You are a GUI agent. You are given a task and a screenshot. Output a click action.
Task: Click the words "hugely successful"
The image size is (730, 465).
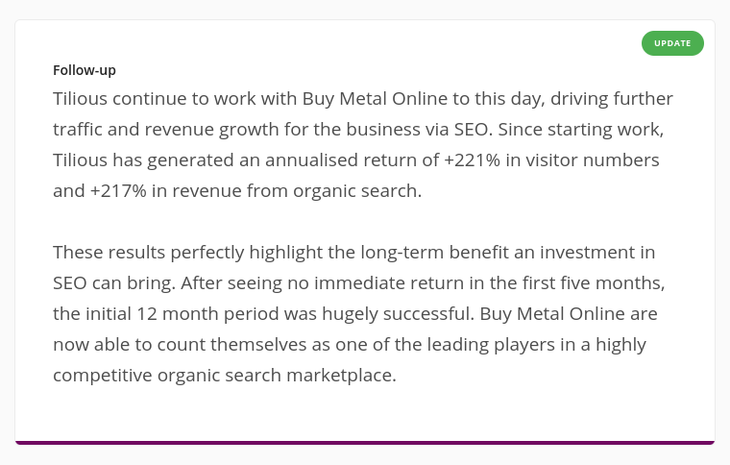(x=398, y=314)
